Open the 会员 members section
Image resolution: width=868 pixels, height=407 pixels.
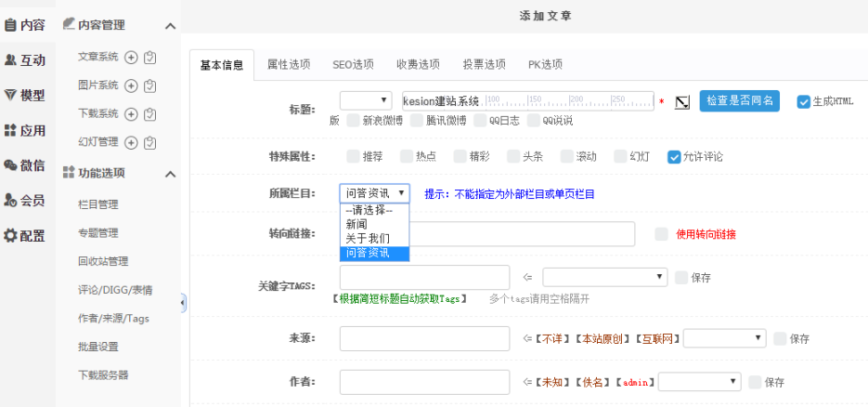[x=24, y=200]
